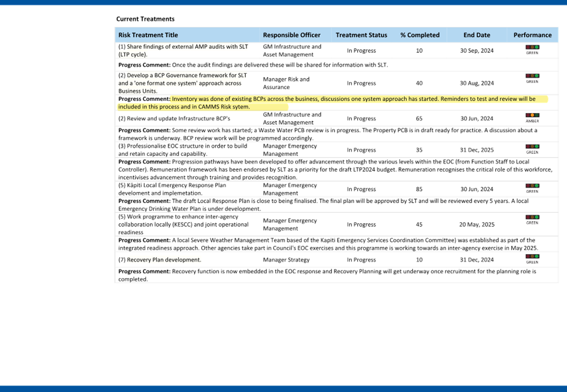The image size is (567, 392).
Task: Click the performance indicator for BCP Governance framework
Action: [x=532, y=79]
